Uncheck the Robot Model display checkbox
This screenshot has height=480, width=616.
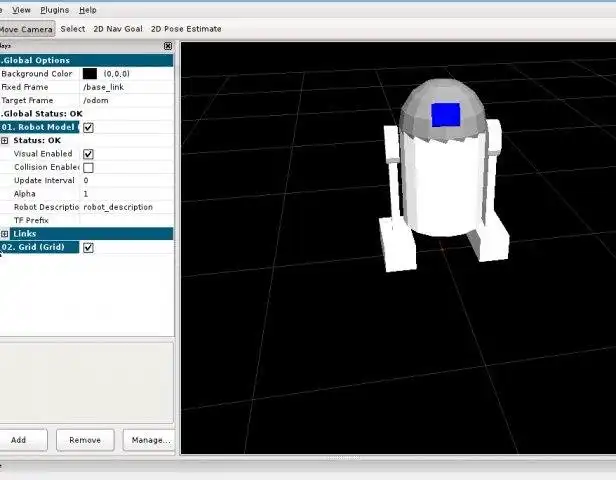tap(88, 128)
